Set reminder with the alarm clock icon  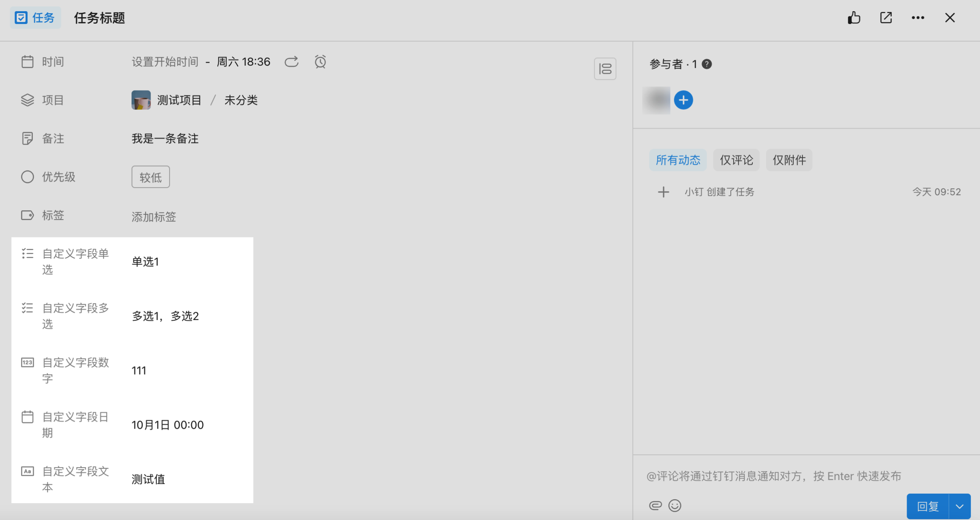point(320,62)
